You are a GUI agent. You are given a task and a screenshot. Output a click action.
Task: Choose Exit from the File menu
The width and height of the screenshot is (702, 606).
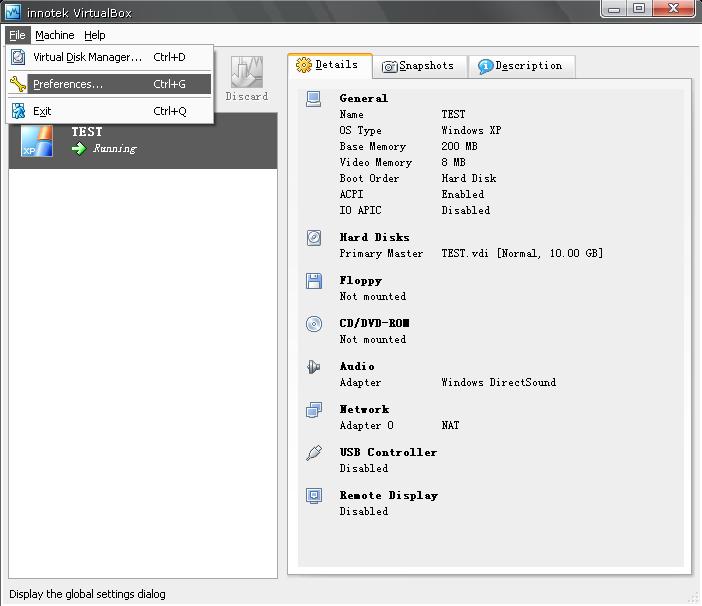click(x=109, y=111)
